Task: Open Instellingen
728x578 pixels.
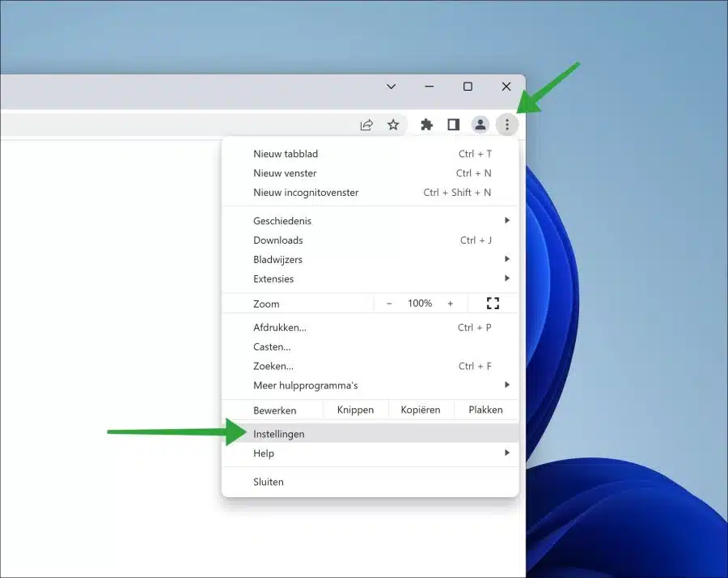Action: pyautogui.click(x=370, y=434)
